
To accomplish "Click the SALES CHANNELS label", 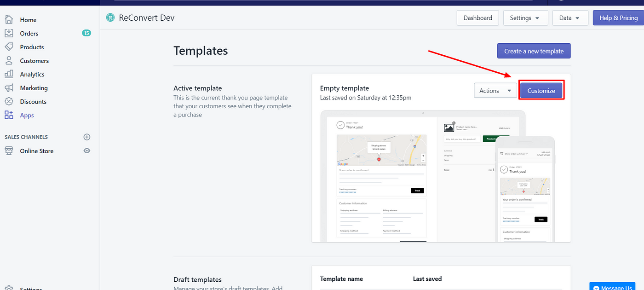I will click(26, 137).
